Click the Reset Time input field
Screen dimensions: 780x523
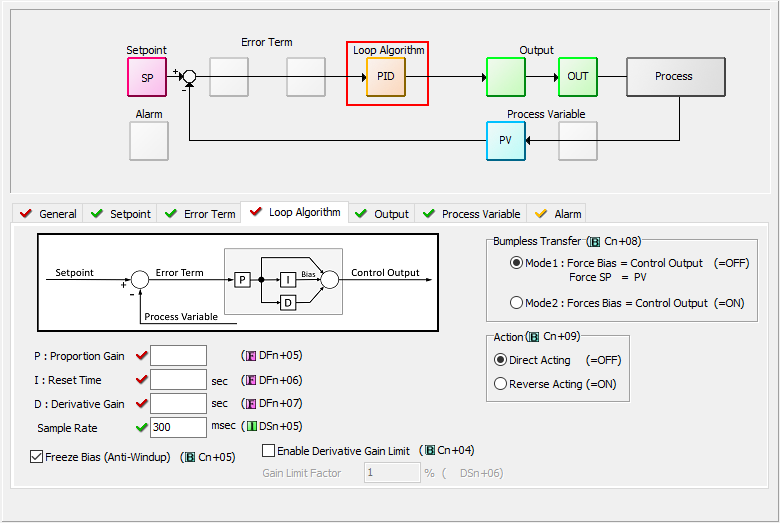pyautogui.click(x=178, y=380)
